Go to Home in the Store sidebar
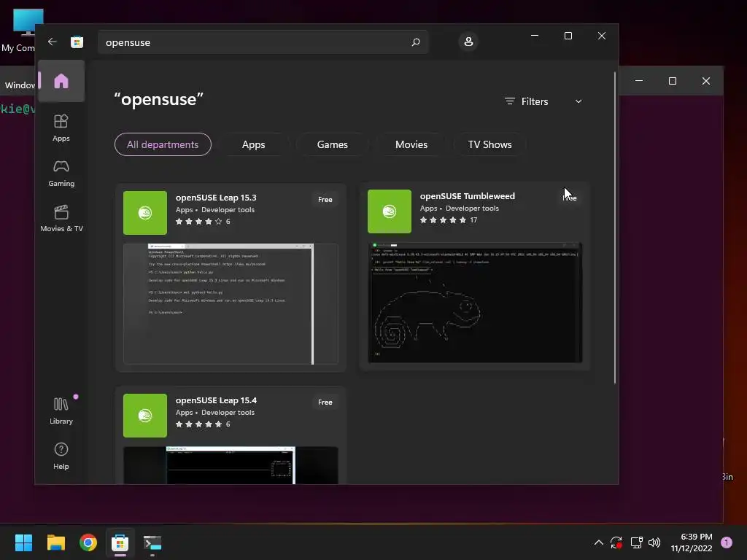747x560 pixels. pyautogui.click(x=61, y=81)
